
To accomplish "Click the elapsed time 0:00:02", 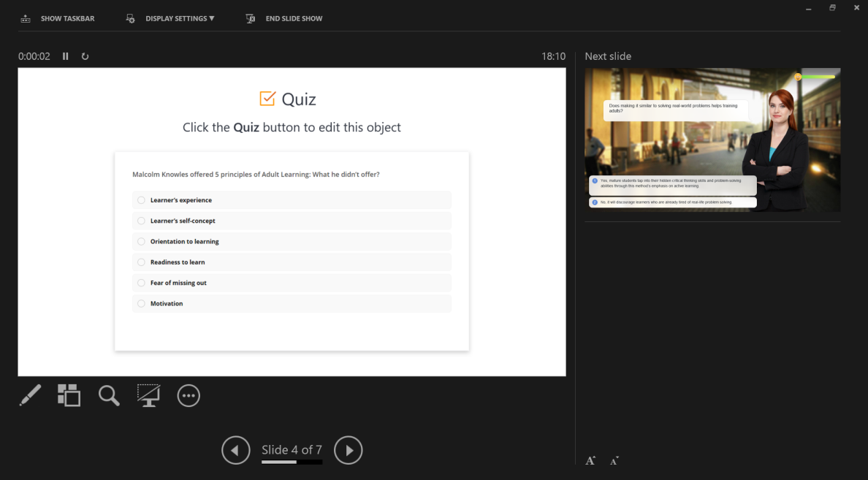I will coord(34,56).
